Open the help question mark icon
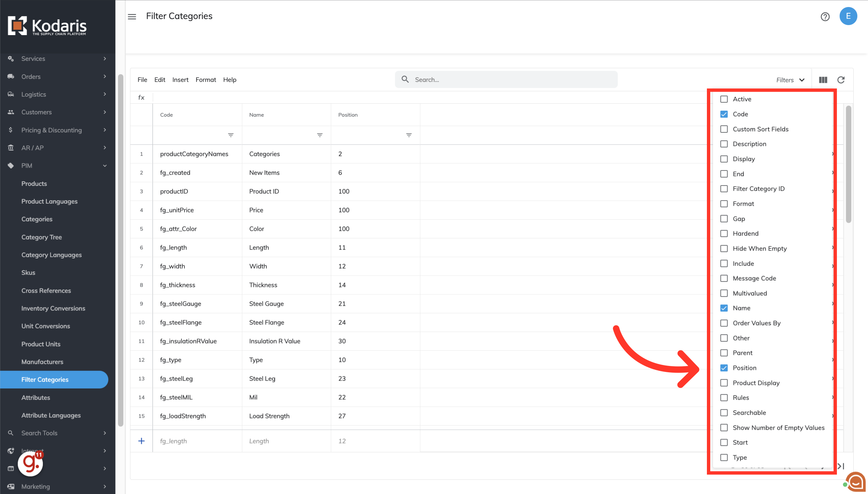This screenshot has height=494, width=868. [825, 16]
